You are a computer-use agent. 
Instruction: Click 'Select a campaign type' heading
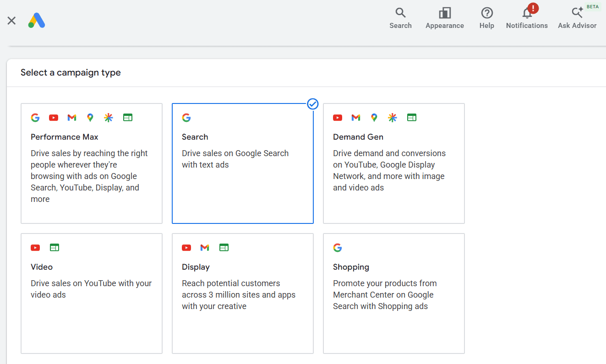71,72
